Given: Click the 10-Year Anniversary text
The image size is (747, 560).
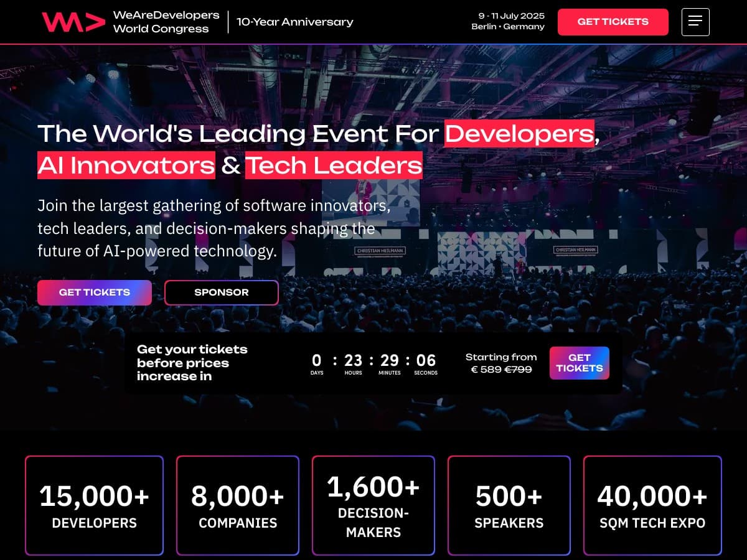Looking at the screenshot, I should click(x=295, y=22).
